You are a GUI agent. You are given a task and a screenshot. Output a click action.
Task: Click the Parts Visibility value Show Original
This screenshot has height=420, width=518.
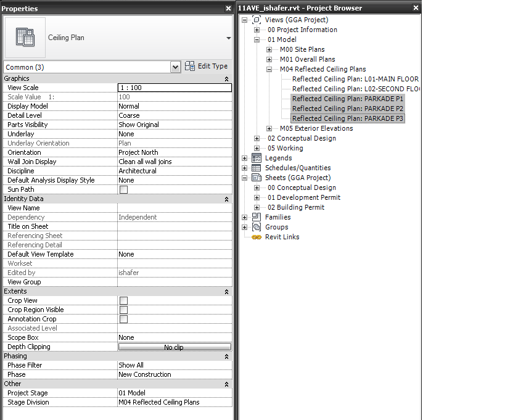tap(175, 125)
